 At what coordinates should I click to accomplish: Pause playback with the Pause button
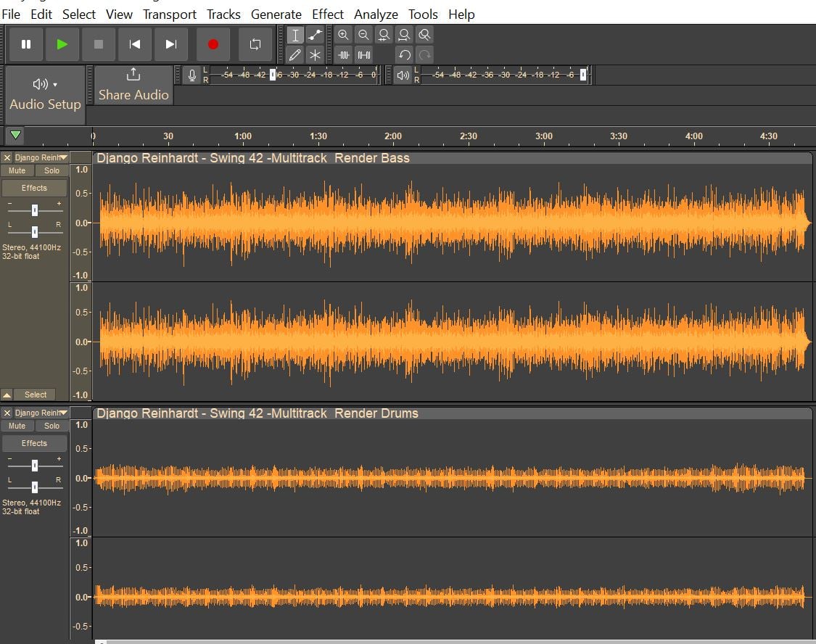[26, 44]
